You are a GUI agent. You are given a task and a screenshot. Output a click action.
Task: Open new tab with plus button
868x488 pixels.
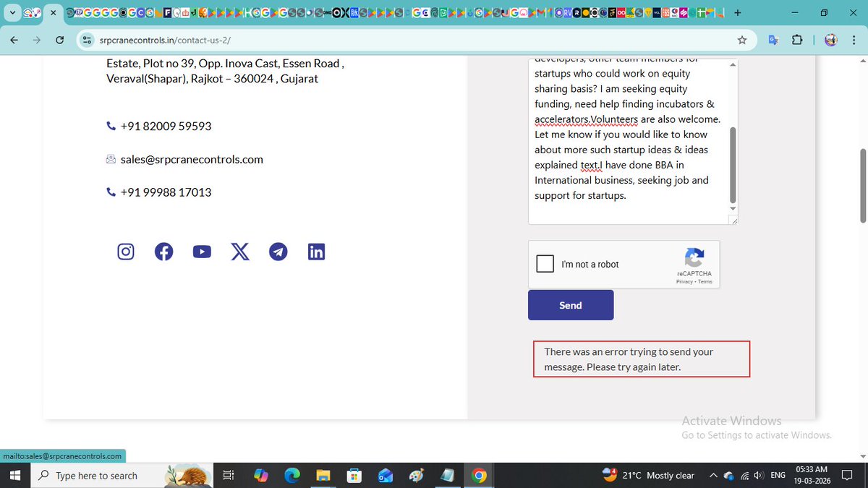(737, 12)
